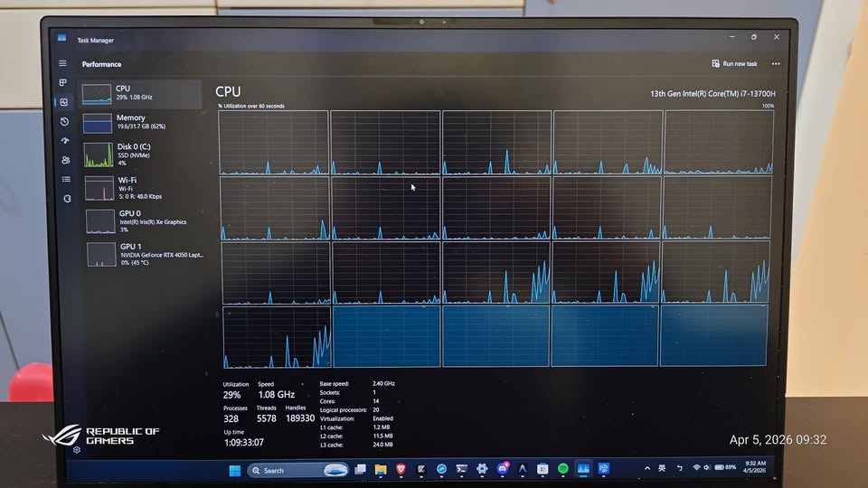
Task: Open the Terminal icon in the taskbar
Action: coord(461,469)
